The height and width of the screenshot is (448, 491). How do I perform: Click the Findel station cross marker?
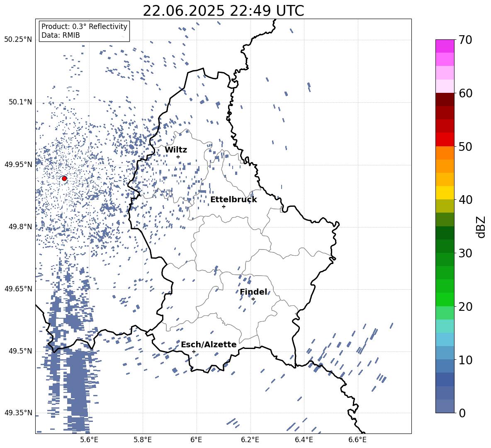click(x=253, y=299)
